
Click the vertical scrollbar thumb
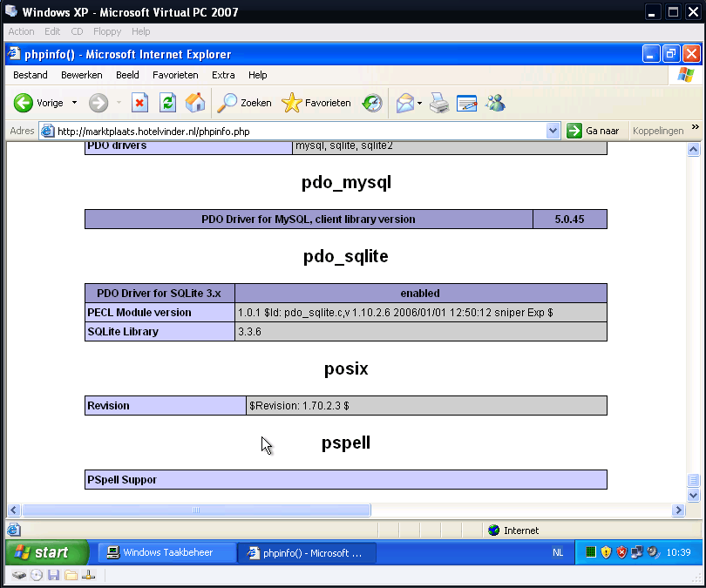[x=694, y=480]
